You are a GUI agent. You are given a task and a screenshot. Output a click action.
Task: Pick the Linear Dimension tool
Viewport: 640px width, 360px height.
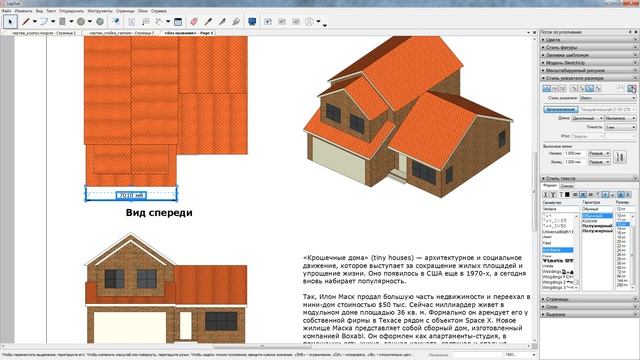tap(159, 22)
